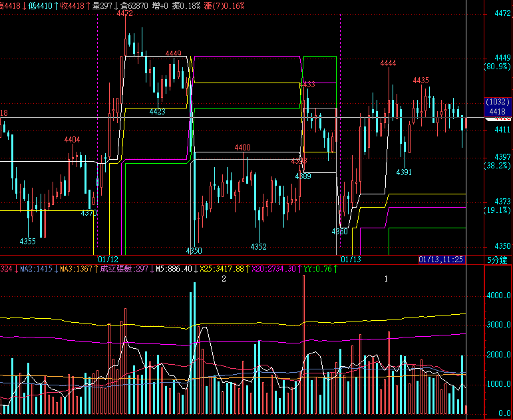This screenshot has height=420, width=513.
Task: Click the 成交張數:297 volume label
Action: [125, 269]
